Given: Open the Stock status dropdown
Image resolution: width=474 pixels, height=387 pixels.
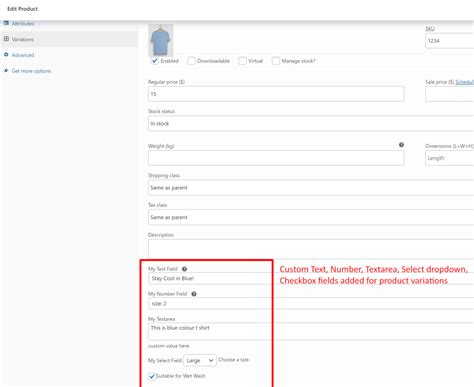Looking at the screenshot, I should pyautogui.click(x=311, y=124).
